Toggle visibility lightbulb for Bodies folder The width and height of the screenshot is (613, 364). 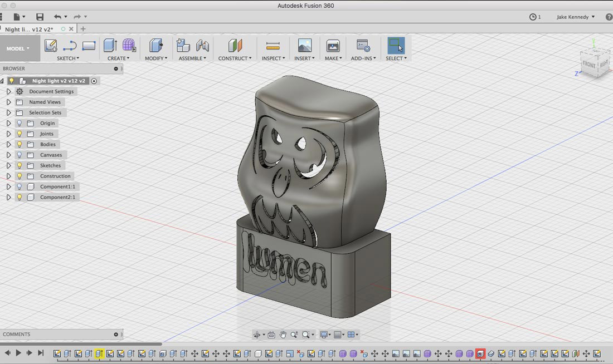(x=20, y=145)
